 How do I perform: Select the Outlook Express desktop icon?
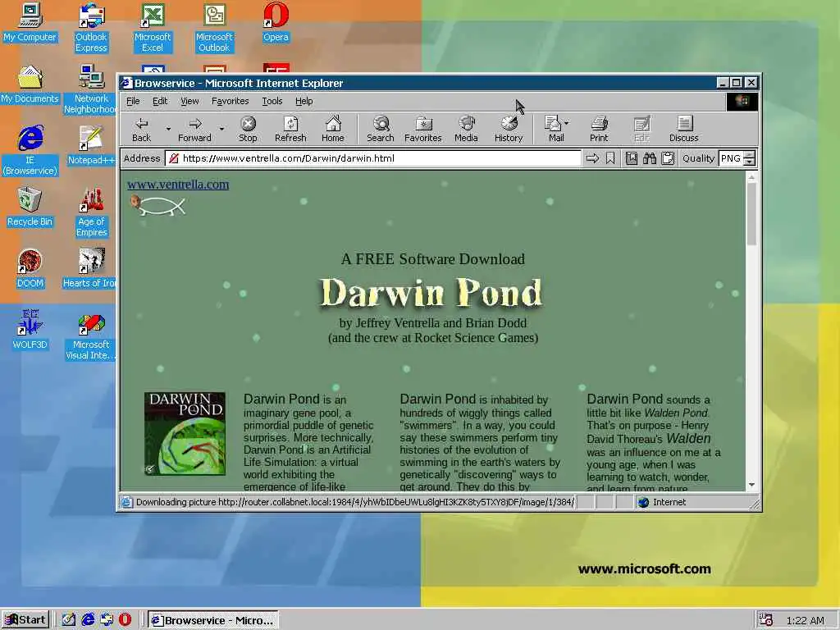91,27
